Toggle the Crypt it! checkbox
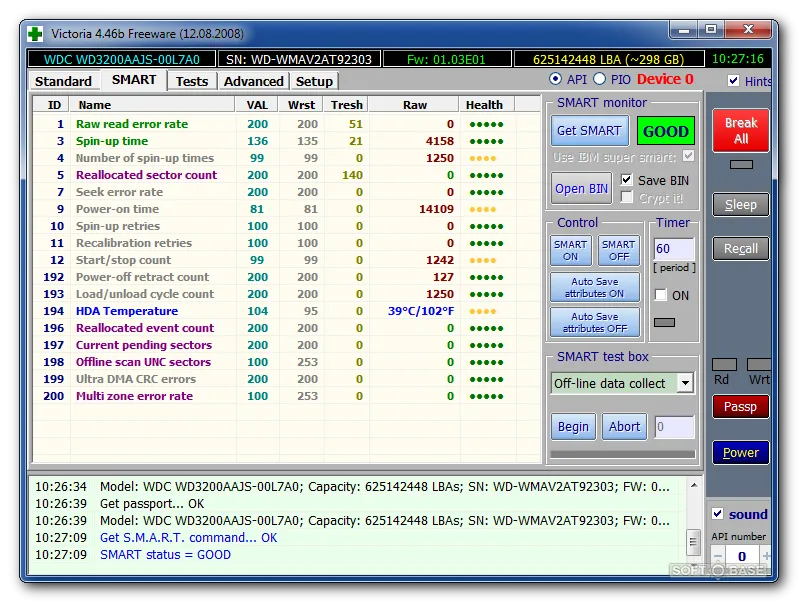The height and width of the screenshot is (602, 798). pos(626,197)
